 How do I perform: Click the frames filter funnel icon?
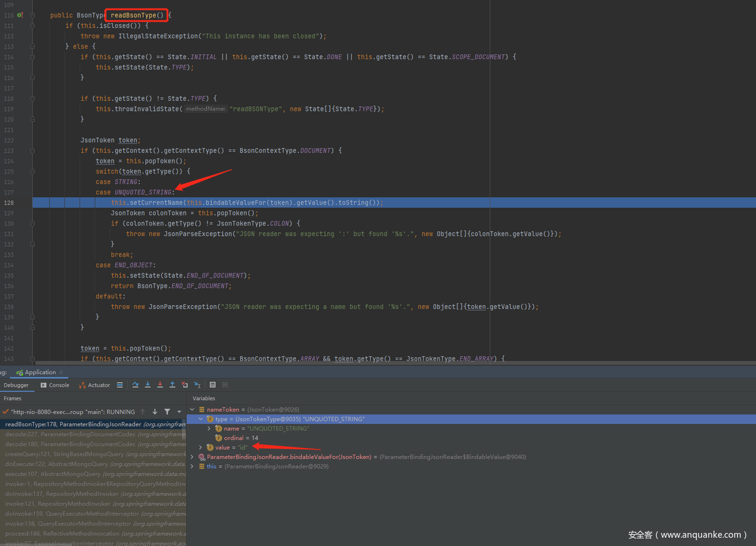tap(167, 411)
